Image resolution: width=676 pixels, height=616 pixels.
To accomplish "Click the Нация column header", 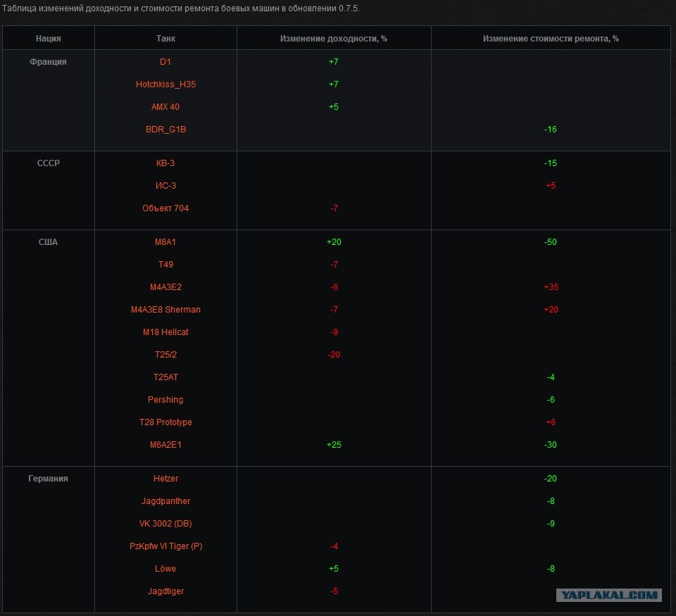I will click(x=49, y=38).
